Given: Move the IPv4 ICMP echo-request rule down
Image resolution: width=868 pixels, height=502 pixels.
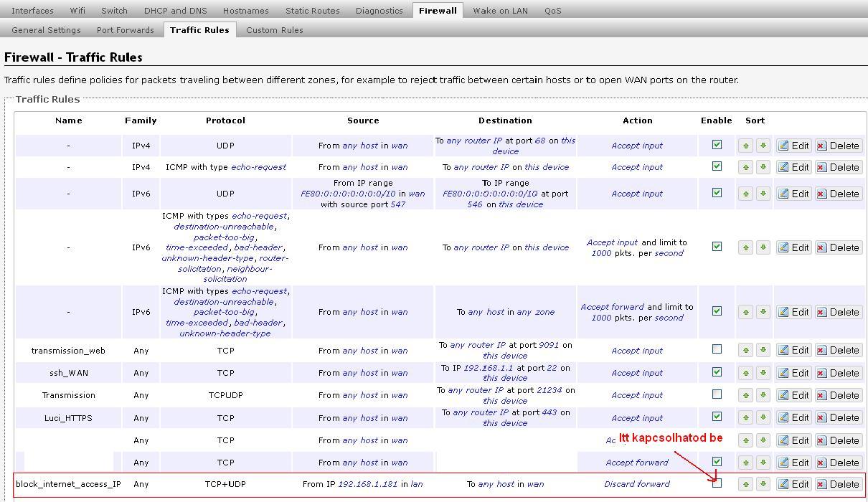Looking at the screenshot, I should coord(763,167).
